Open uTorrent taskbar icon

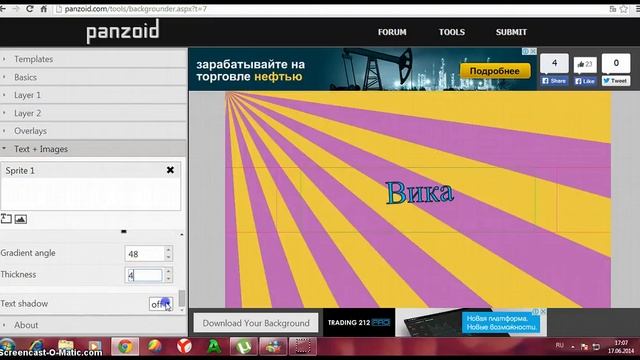243,346
